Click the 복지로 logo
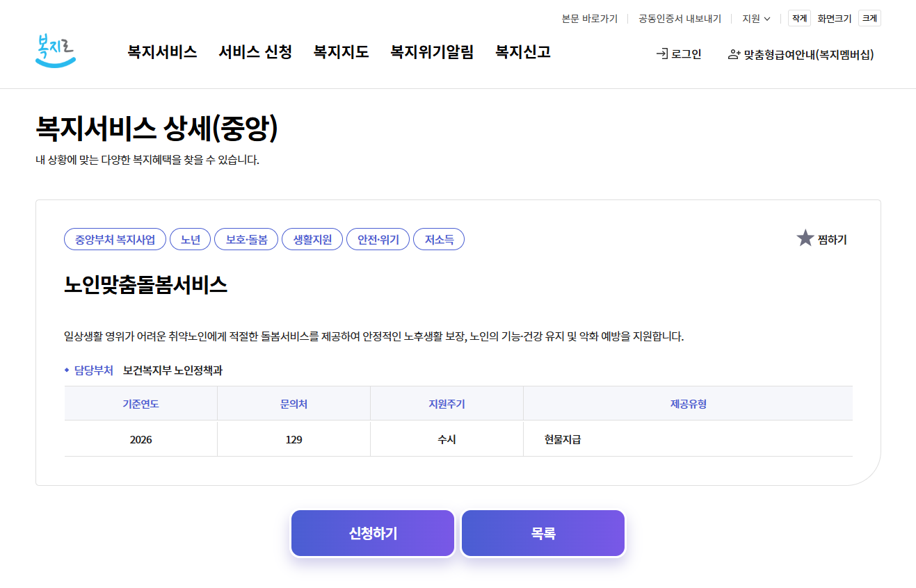The height and width of the screenshot is (588, 916). [56, 52]
